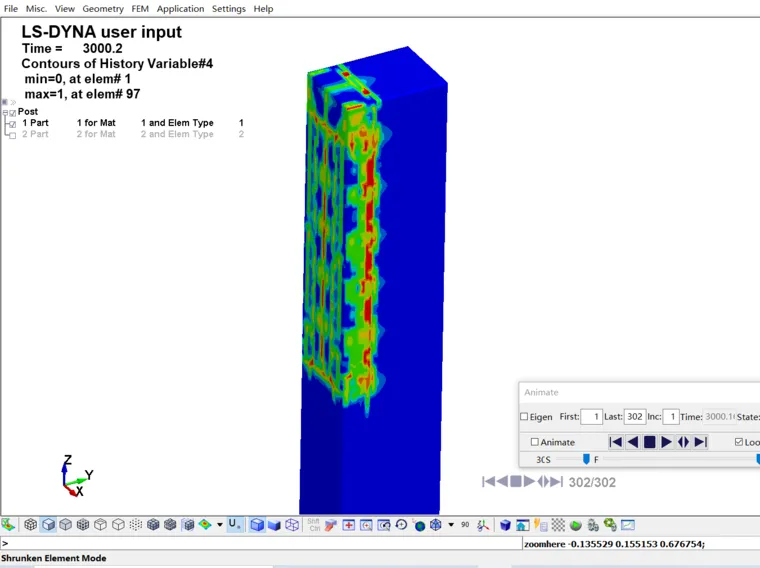Screen dimensions: 760x568
Task: Play animation backward in Animate panel
Action: pyautogui.click(x=633, y=442)
